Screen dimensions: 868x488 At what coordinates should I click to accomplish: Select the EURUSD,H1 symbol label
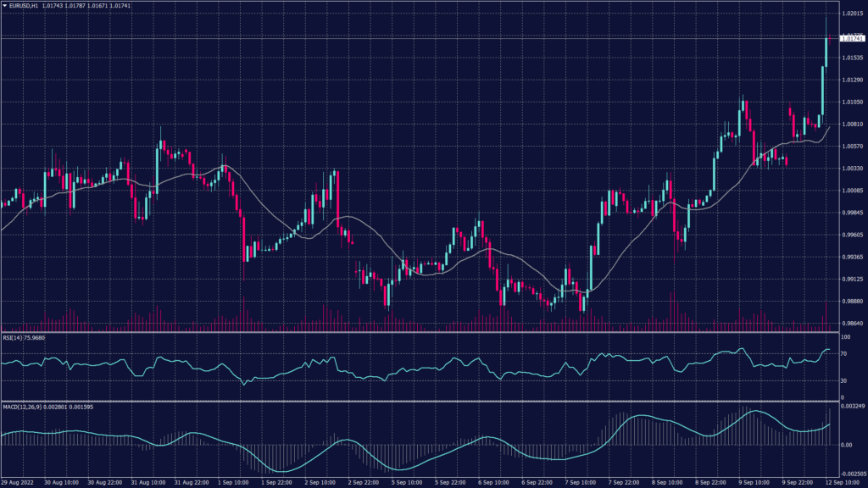pyautogui.click(x=25, y=7)
